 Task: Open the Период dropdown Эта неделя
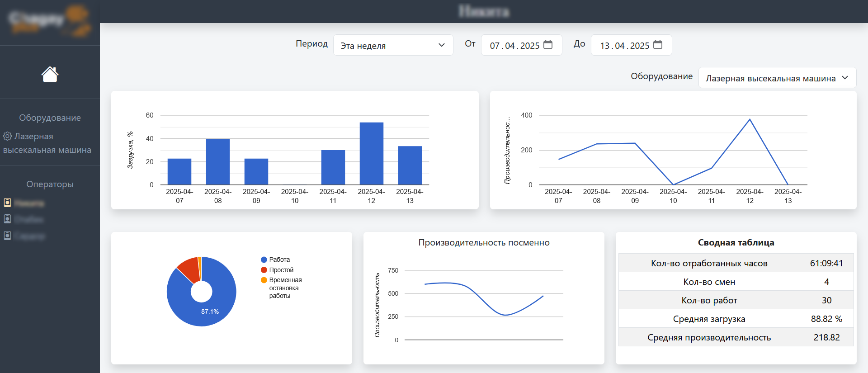[393, 45]
